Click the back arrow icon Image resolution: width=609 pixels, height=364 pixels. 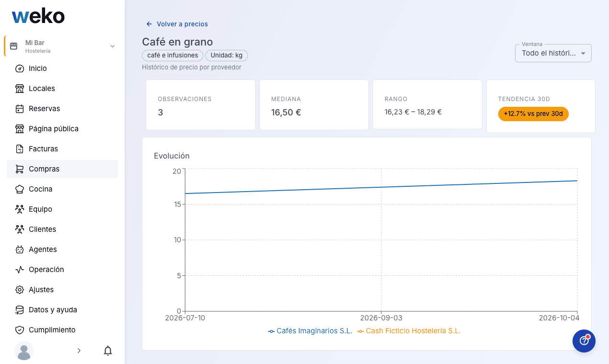tap(149, 24)
